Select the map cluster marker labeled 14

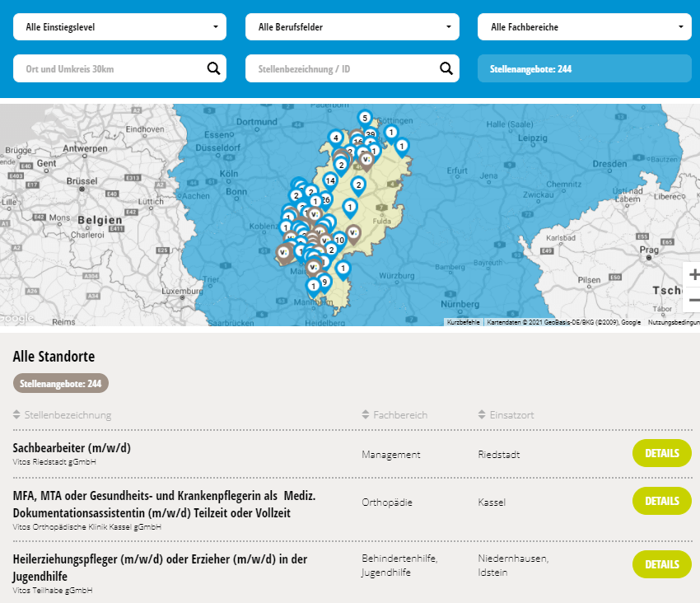329,180
